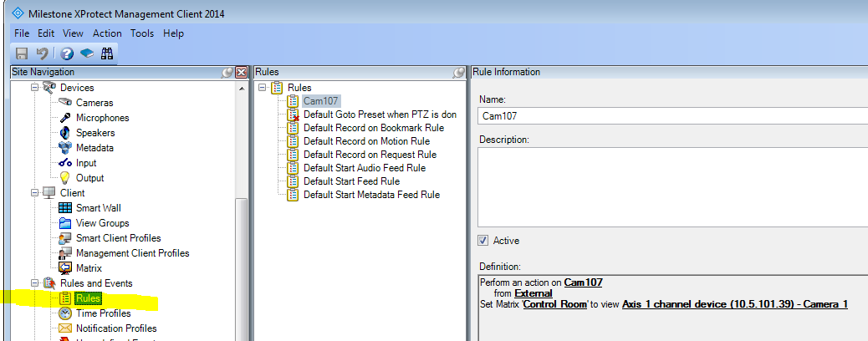The image size is (868, 341).
Task: Open the Tools menu
Action: pos(142,33)
